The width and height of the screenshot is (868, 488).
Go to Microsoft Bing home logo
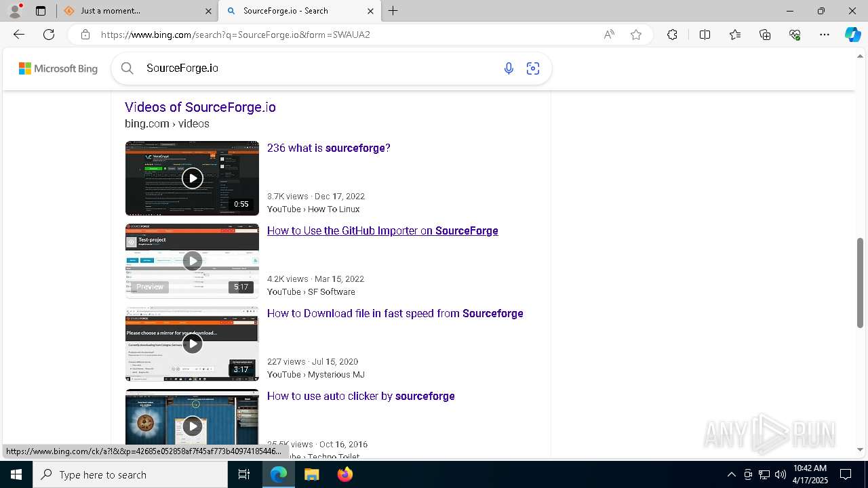click(x=58, y=68)
